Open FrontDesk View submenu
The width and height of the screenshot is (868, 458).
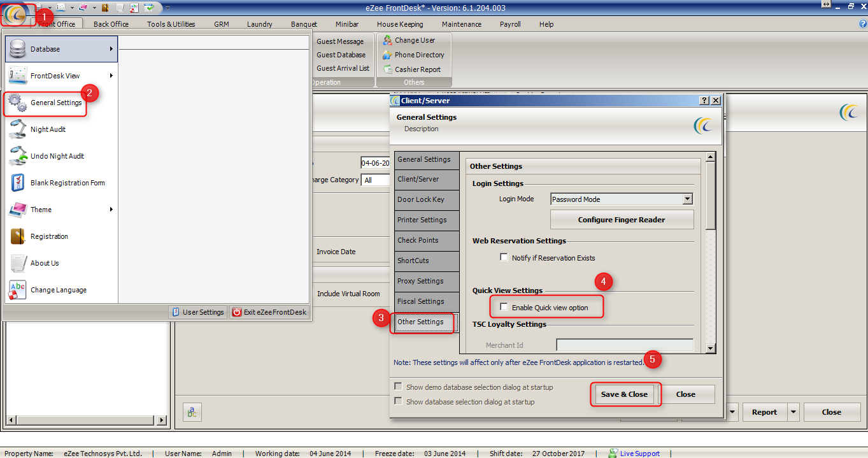(62, 76)
